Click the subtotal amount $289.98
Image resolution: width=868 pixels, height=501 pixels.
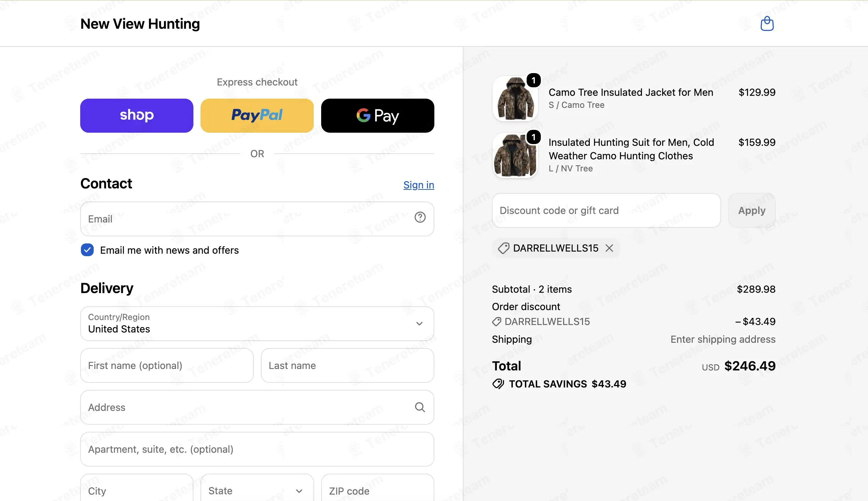tap(756, 289)
